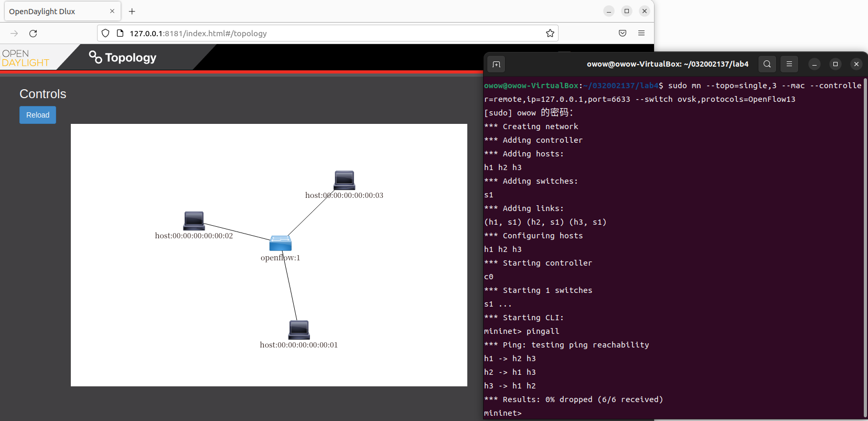Open the Firefox application menu
The height and width of the screenshot is (421, 868).
click(641, 34)
